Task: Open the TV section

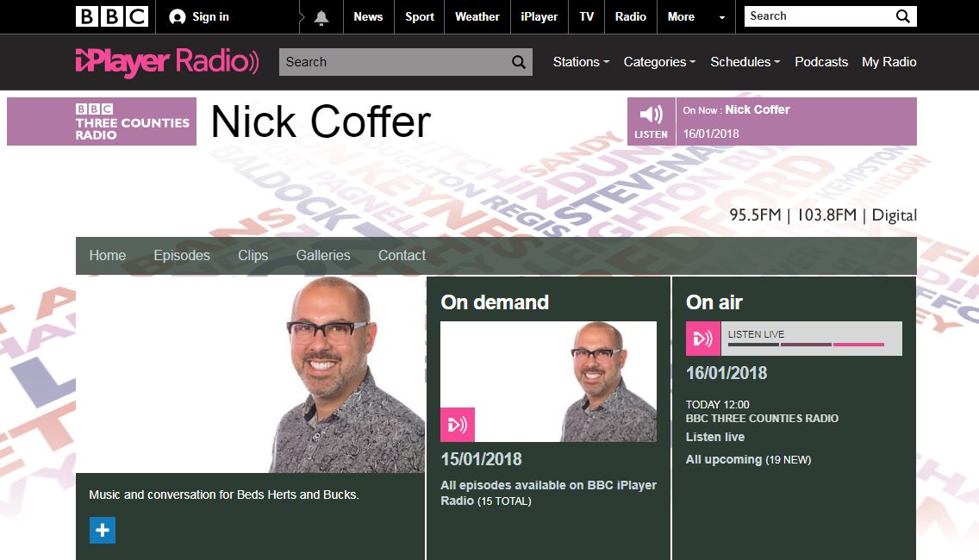Action: coord(586,17)
